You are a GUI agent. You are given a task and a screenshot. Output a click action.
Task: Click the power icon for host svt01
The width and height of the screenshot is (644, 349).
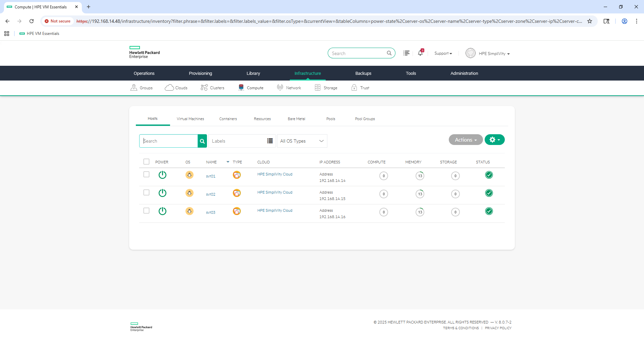[x=162, y=175]
